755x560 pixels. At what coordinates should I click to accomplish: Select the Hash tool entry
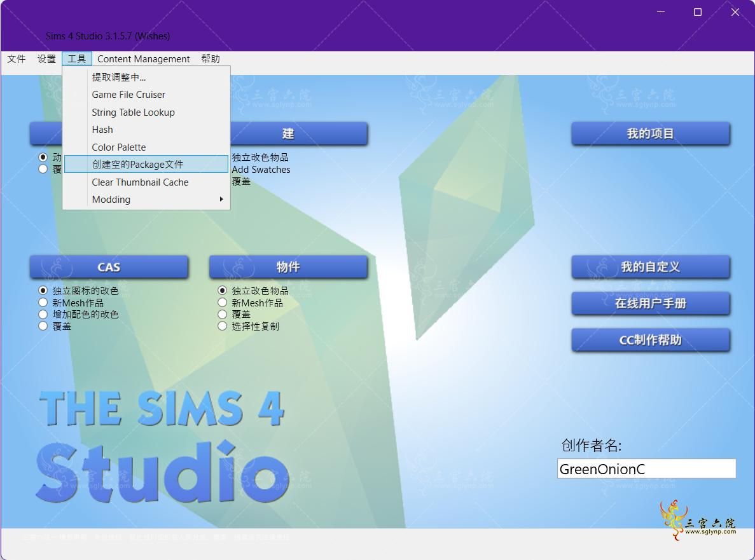(146, 130)
